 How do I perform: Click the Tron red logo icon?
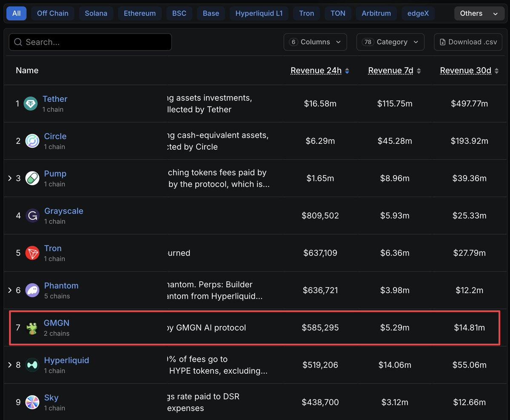point(32,253)
